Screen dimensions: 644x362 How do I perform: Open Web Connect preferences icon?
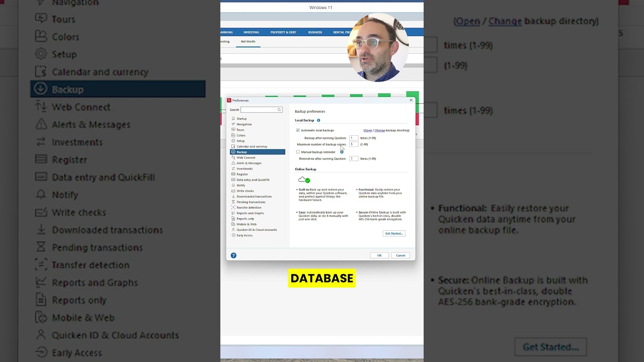pos(233,157)
